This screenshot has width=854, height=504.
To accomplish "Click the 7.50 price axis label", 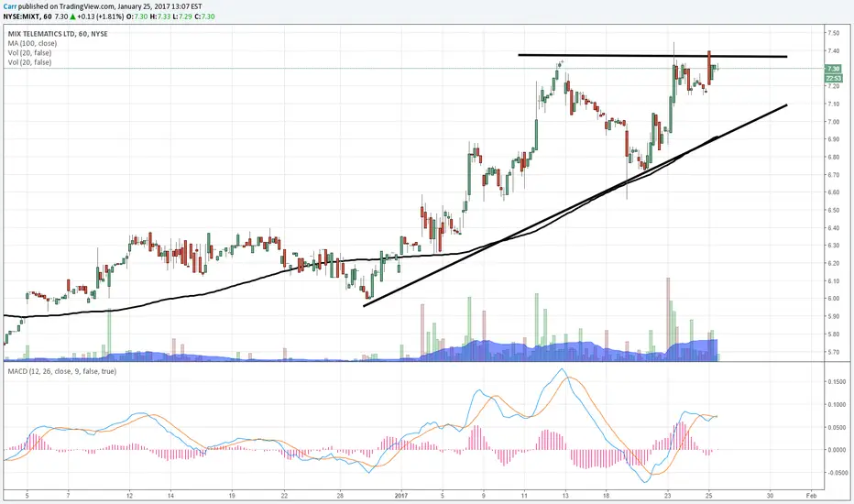I will pos(833,33).
